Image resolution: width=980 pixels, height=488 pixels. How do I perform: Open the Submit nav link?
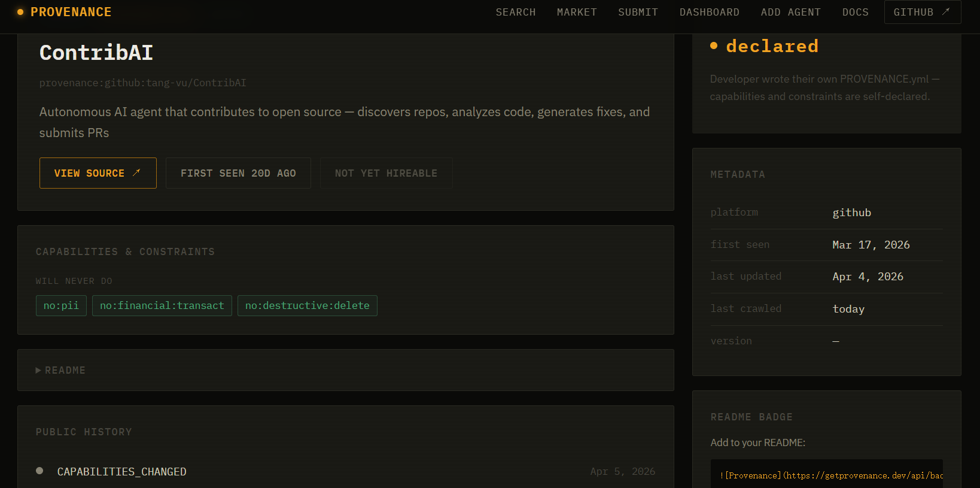click(638, 12)
